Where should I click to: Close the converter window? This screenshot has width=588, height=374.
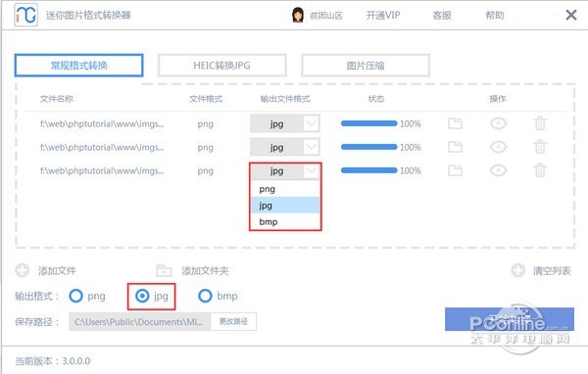571,15
